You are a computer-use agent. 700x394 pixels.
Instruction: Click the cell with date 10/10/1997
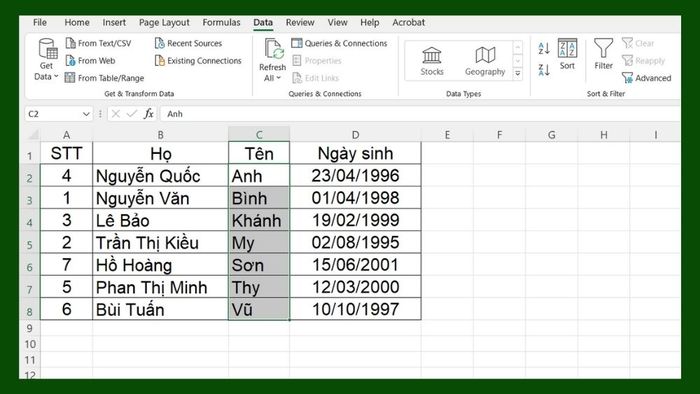point(355,309)
